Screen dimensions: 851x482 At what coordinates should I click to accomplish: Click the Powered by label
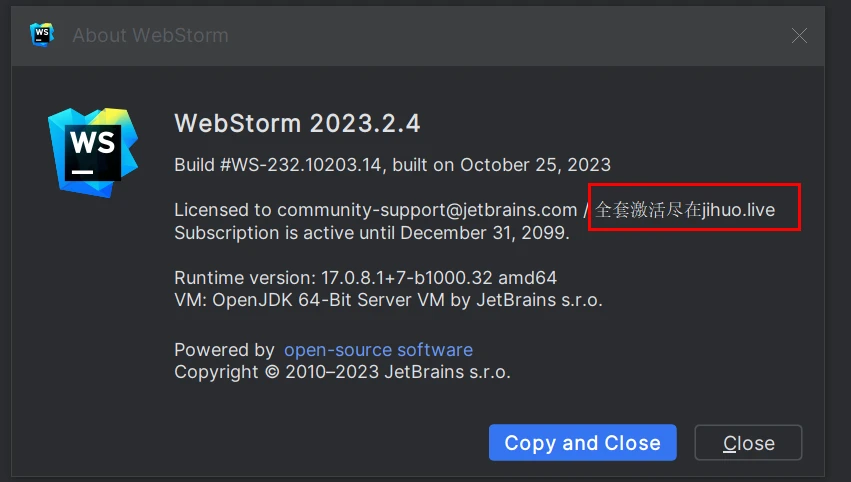[224, 350]
